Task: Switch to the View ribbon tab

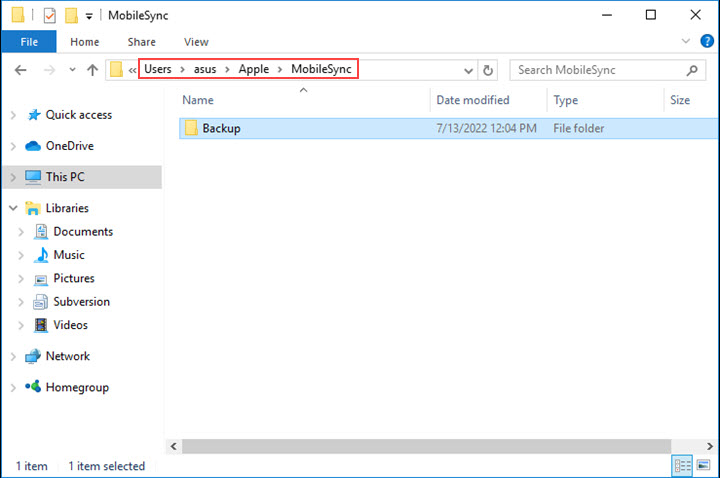Action: click(x=196, y=42)
